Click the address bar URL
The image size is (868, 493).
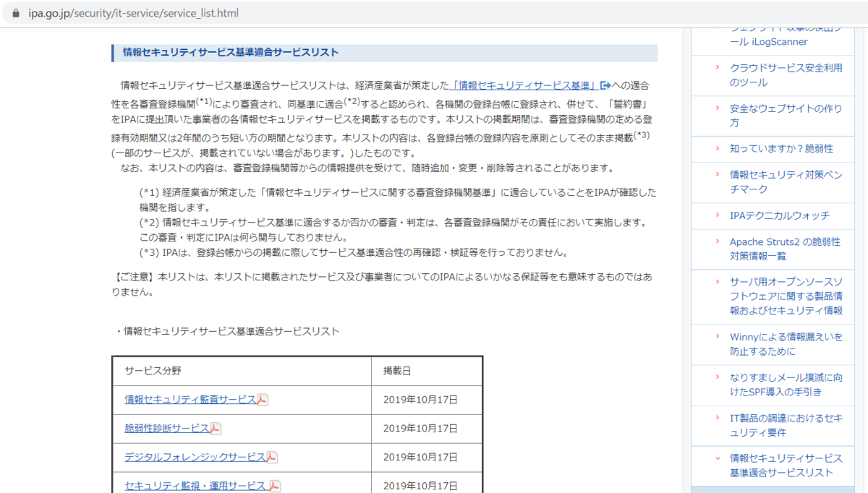point(133,13)
